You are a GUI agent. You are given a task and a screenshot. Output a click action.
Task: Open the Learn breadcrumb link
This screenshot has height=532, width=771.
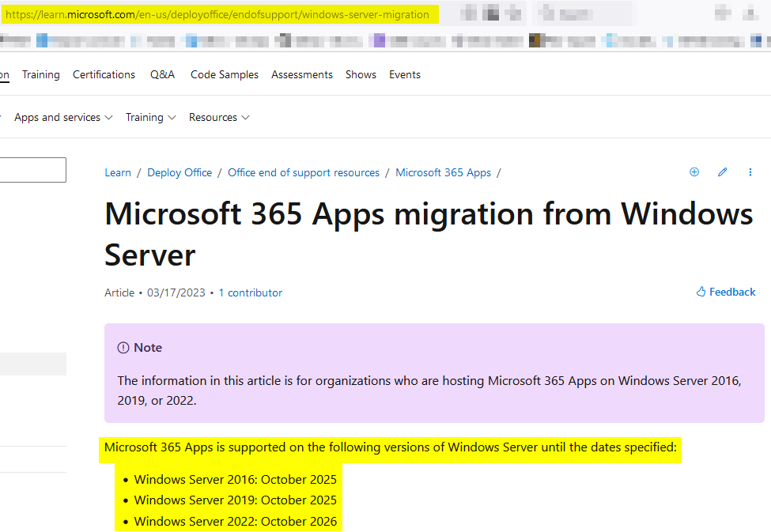pos(118,172)
